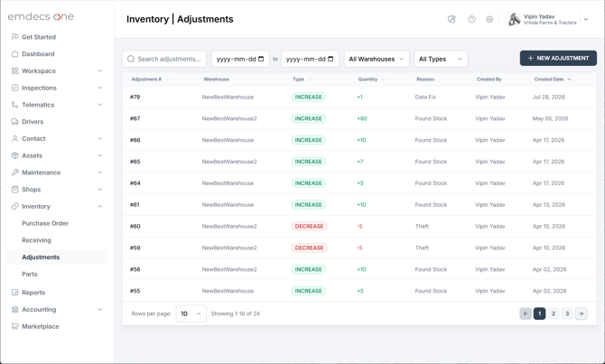Expand the Contact menu chevron

click(100, 138)
